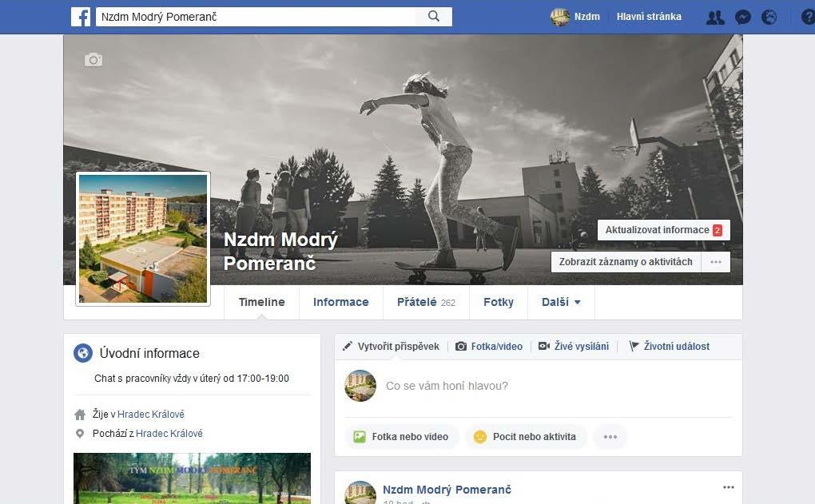Click the Nzdm avatar in top bar
The width and height of the screenshot is (815, 504).
560,17
